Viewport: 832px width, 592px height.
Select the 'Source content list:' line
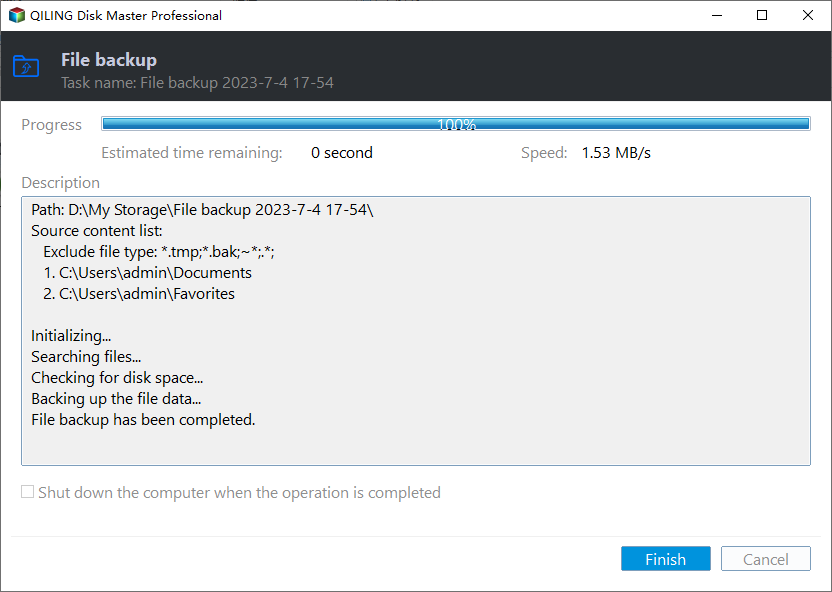[x=97, y=231]
